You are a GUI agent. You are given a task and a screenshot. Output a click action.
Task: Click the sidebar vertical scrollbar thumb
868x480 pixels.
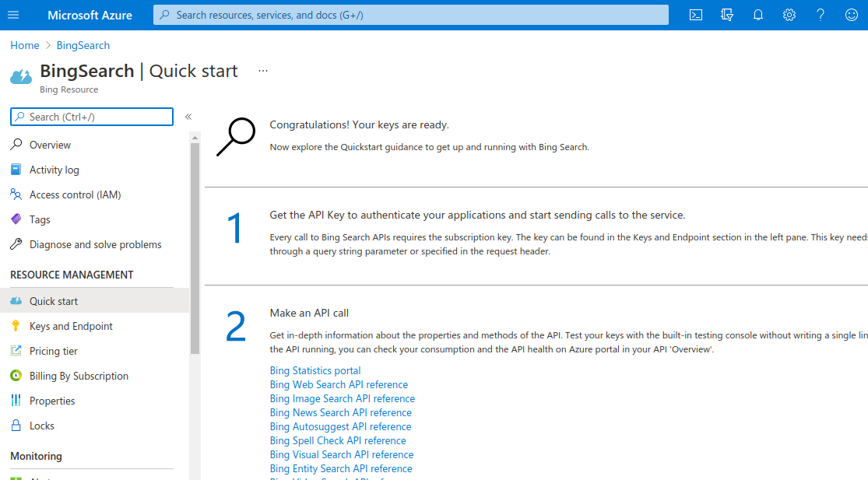(195, 248)
